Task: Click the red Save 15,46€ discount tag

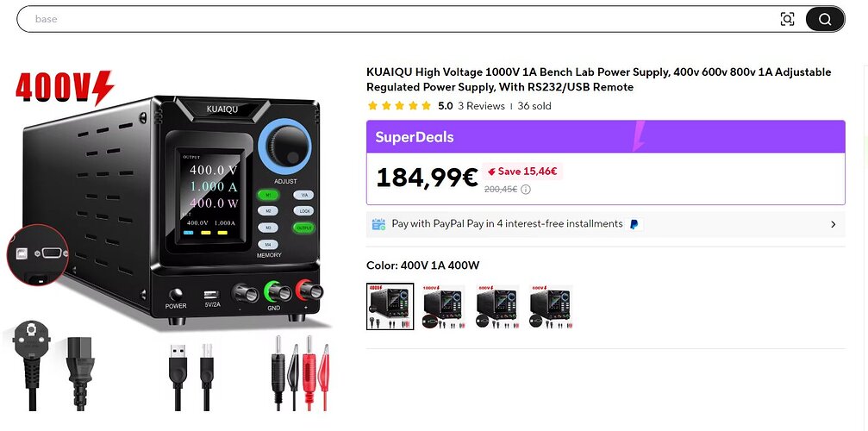Action: pos(522,172)
